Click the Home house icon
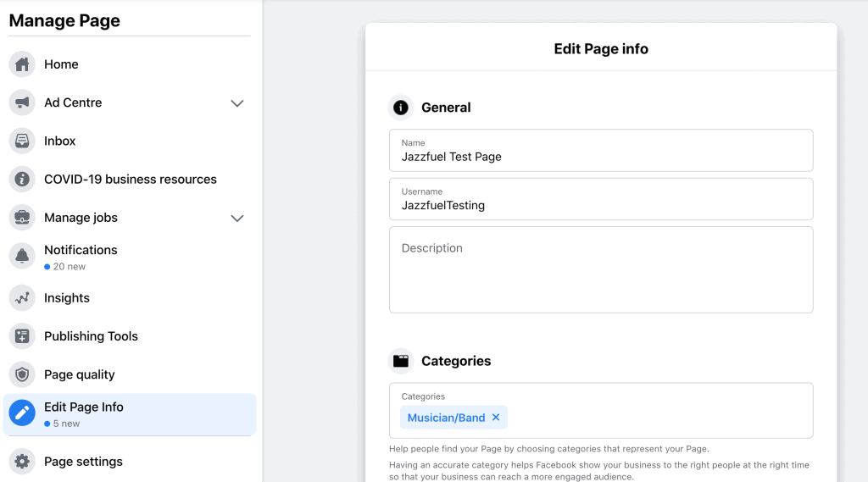The image size is (868, 482). [22, 64]
